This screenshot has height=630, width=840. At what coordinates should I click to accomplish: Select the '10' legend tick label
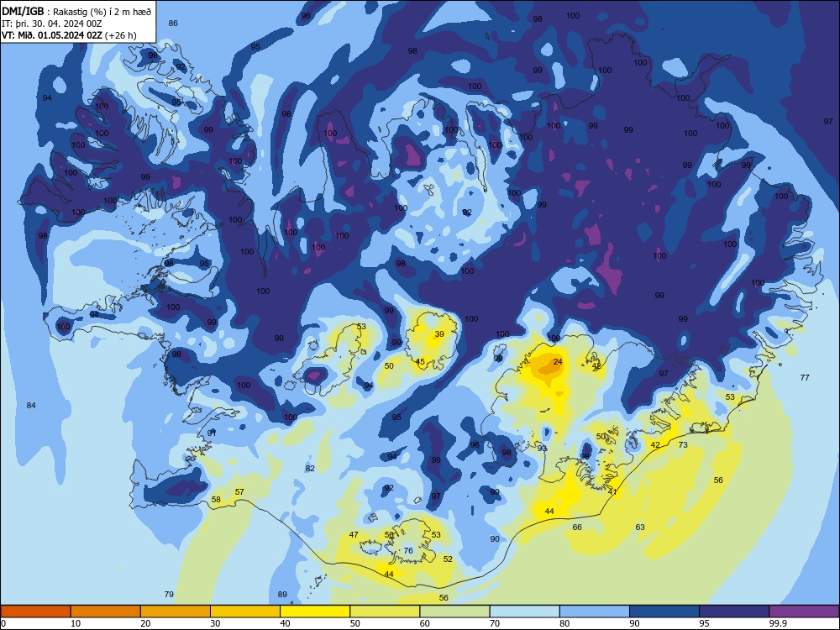click(x=76, y=623)
